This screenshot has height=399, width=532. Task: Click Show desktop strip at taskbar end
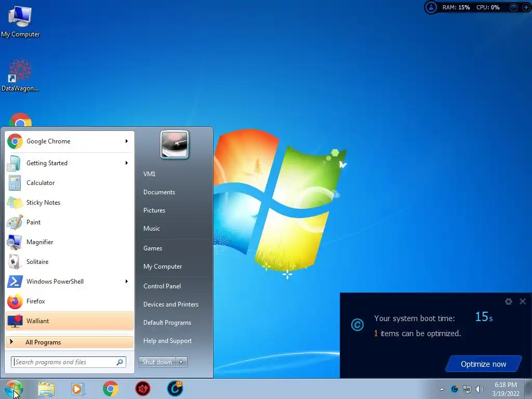(528, 389)
